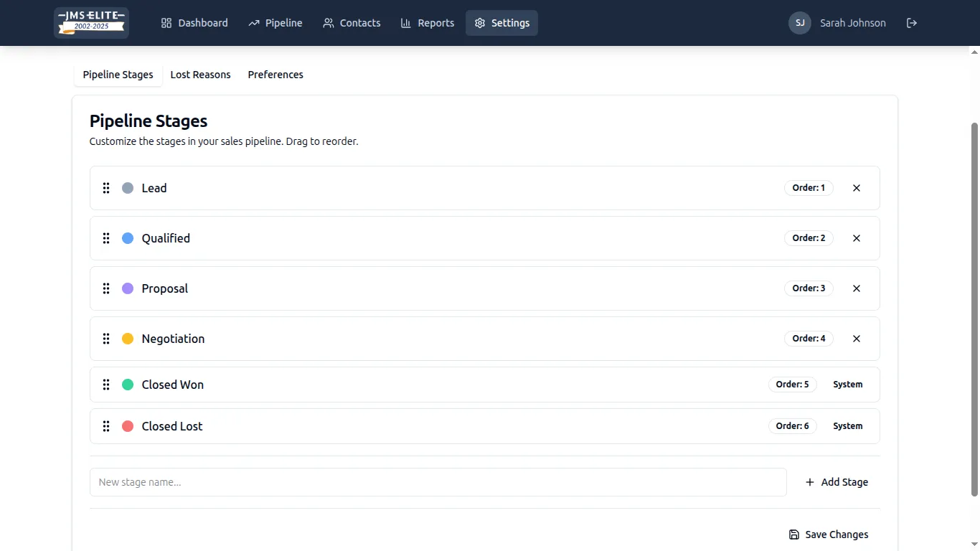Click the red Closed Lost color dot
980x551 pixels.
[128, 426]
